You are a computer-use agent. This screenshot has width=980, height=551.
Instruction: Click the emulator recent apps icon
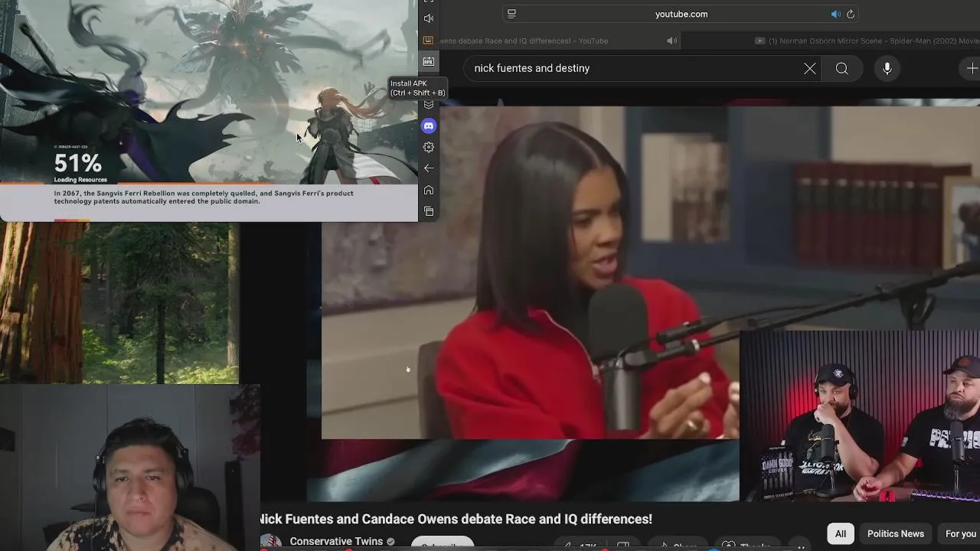(429, 211)
